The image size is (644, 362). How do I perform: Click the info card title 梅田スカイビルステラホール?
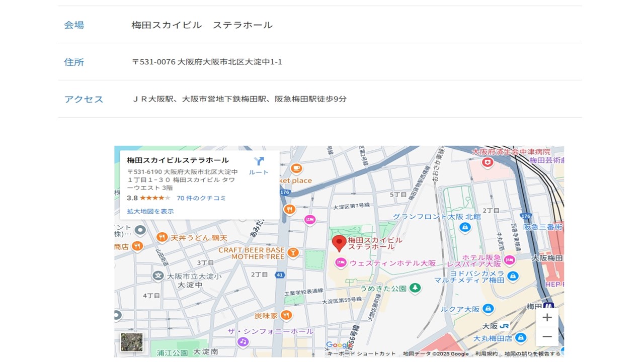coord(178,160)
